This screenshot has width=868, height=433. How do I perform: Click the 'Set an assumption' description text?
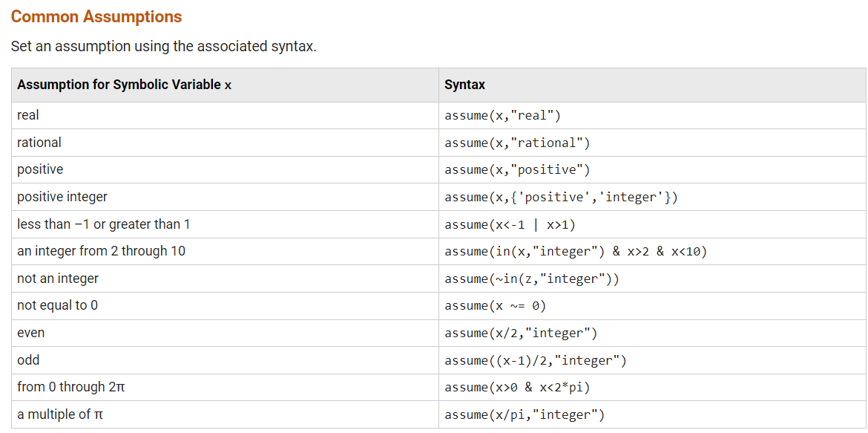164,46
